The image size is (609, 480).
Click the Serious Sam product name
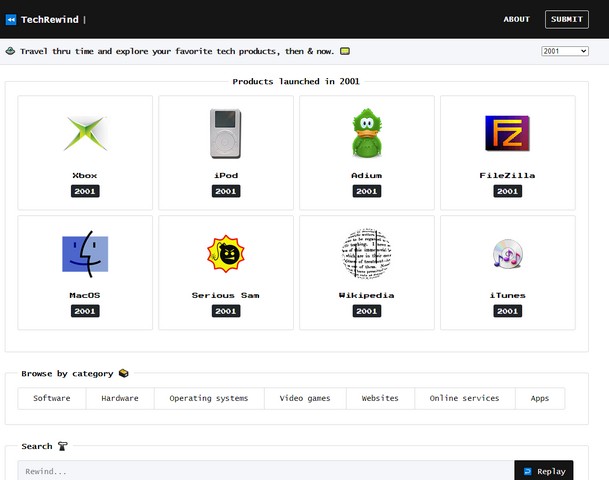(x=226, y=295)
